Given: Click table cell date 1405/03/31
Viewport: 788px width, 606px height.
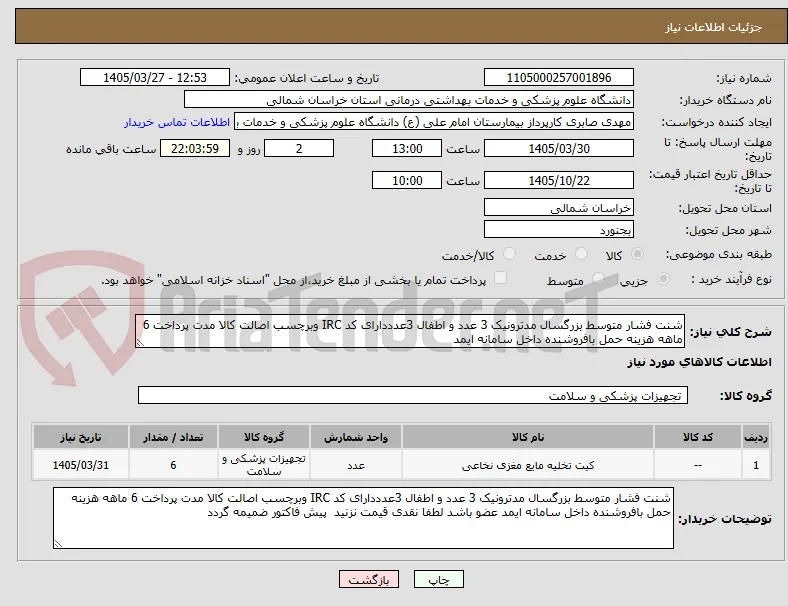Looking at the screenshot, I should point(80,465).
